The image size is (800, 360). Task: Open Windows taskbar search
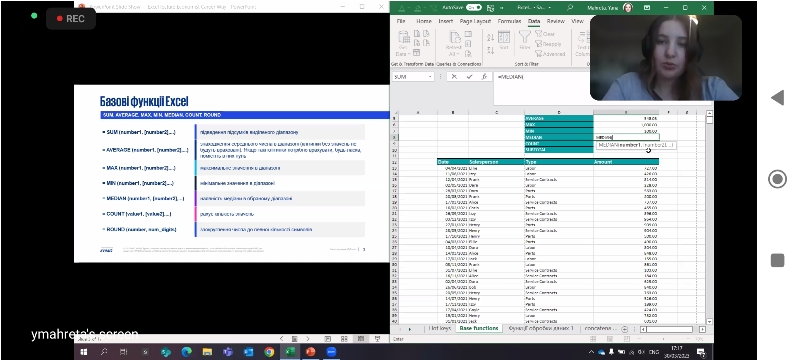click(104, 352)
